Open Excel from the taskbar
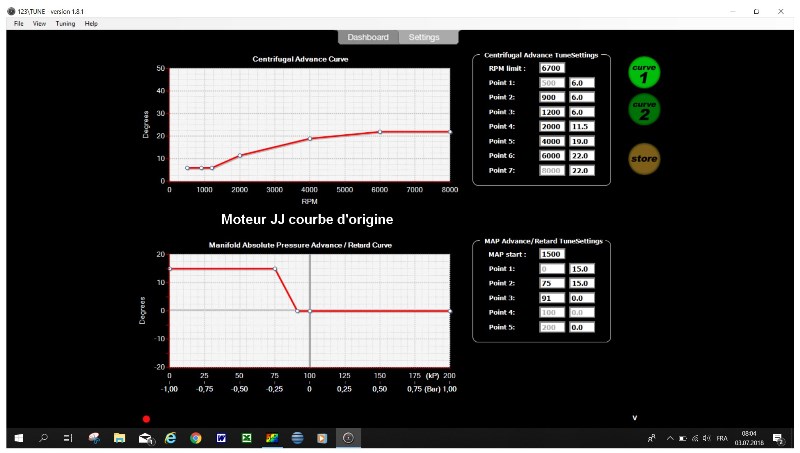The image size is (800, 453). point(246,438)
